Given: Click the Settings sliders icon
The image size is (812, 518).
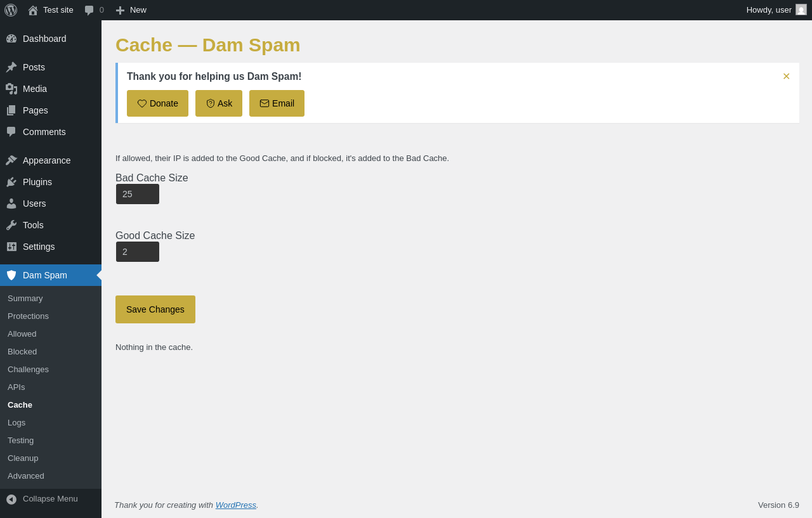Looking at the screenshot, I should tap(11, 247).
